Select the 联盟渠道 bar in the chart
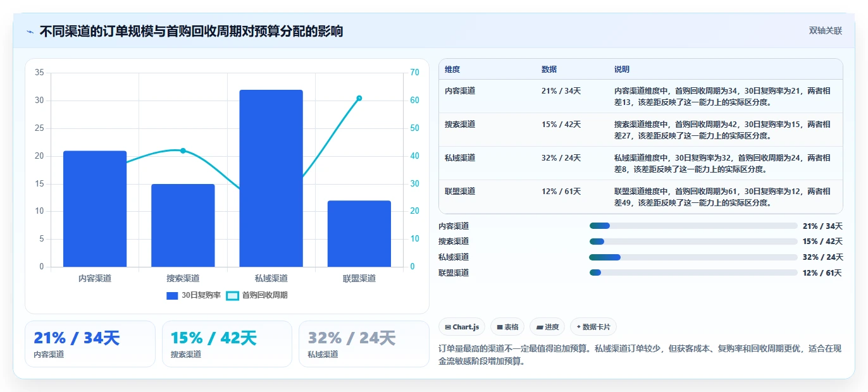 359,233
